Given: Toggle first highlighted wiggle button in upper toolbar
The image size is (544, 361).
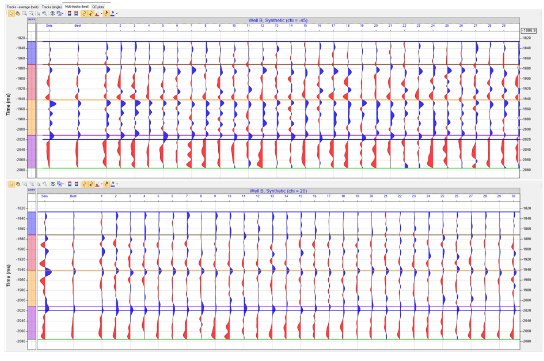Looking at the screenshot, I should point(84,14).
